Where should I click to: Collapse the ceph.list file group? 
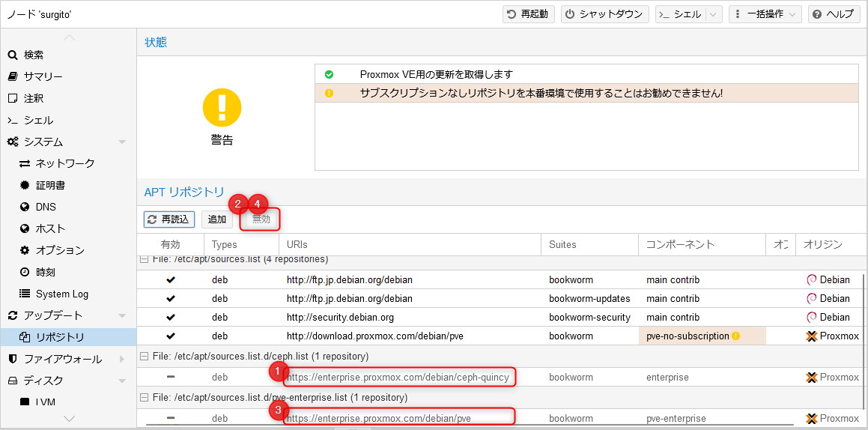(x=144, y=357)
